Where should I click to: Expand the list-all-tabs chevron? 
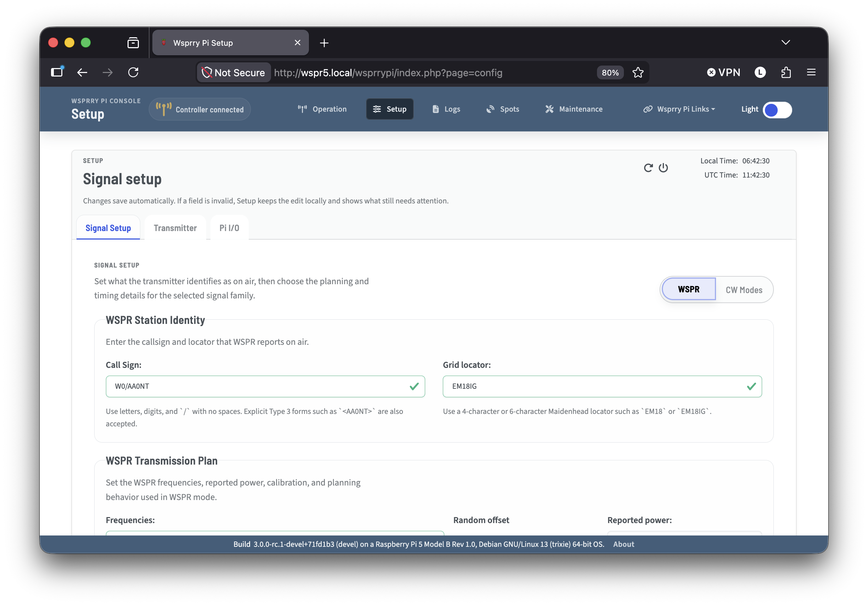coord(785,42)
